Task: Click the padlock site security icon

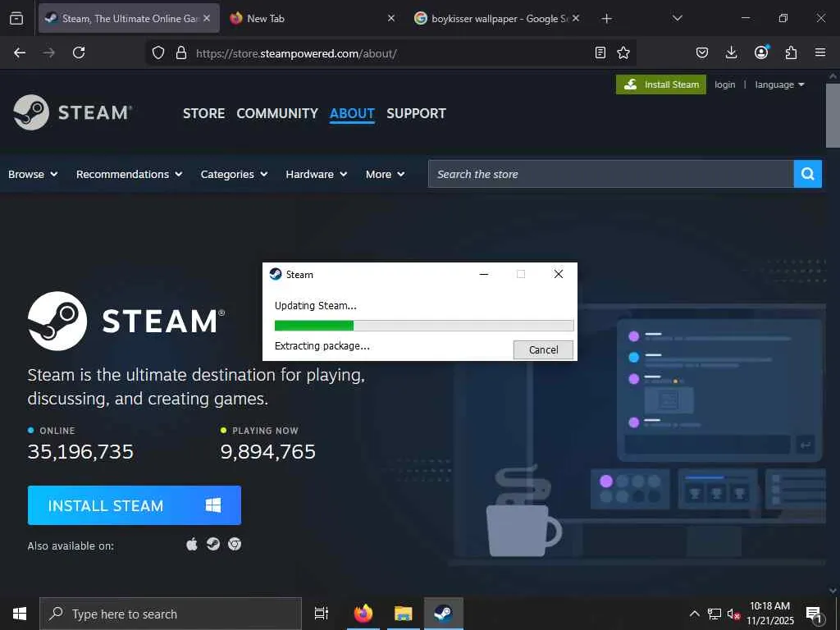Action: click(181, 52)
